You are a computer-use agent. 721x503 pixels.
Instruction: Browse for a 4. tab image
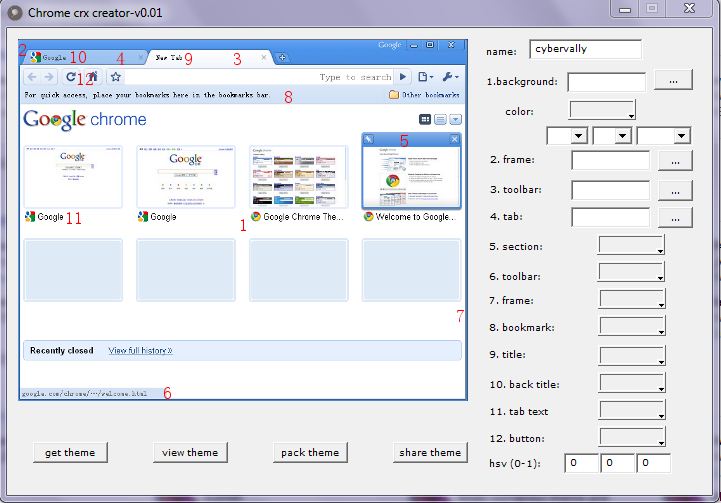pos(675,217)
